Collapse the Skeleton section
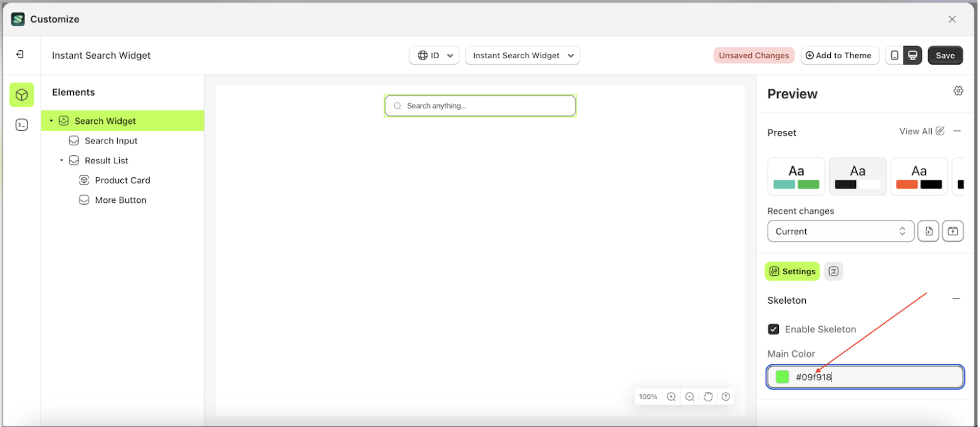 point(957,300)
